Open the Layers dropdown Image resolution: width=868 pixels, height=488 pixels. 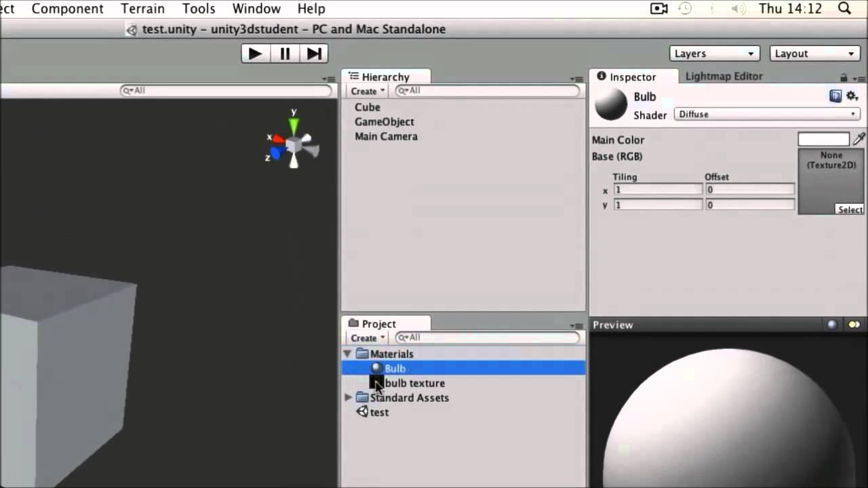pos(714,54)
